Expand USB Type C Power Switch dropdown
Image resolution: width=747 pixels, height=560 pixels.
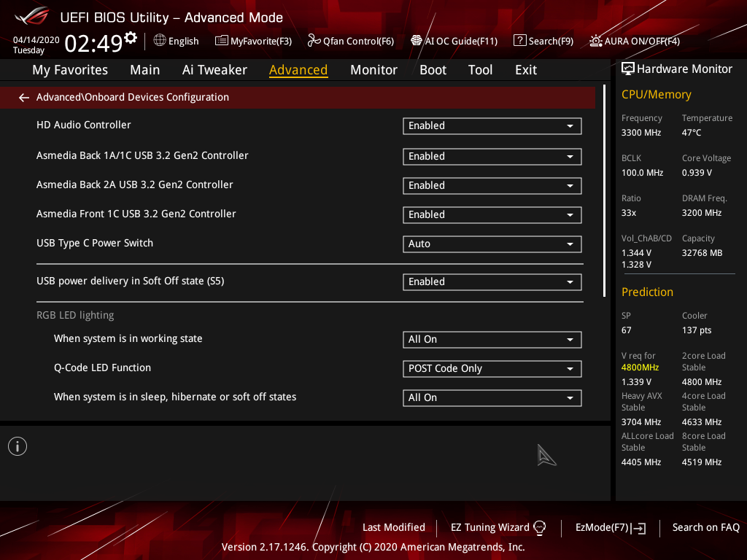coord(492,244)
